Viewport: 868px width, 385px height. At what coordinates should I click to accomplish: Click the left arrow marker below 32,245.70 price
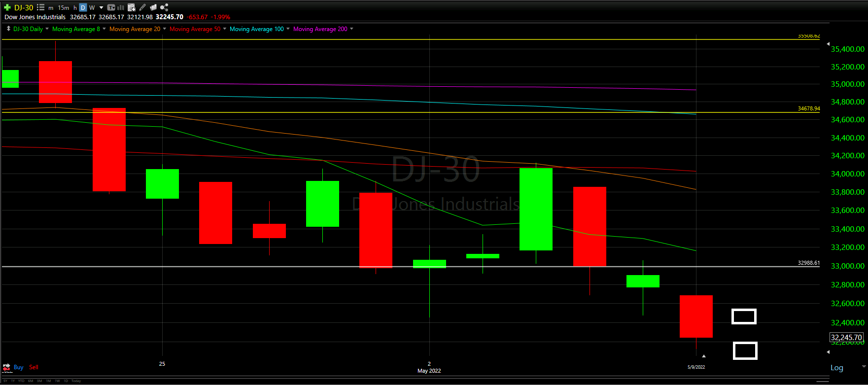tap(828, 352)
